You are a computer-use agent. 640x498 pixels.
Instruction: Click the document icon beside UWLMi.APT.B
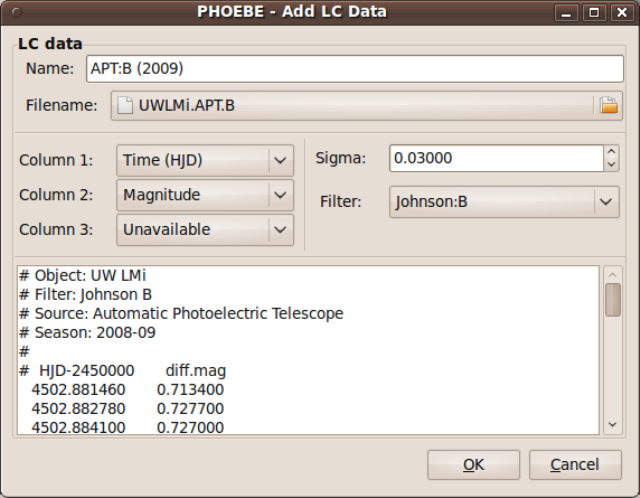click(x=124, y=106)
